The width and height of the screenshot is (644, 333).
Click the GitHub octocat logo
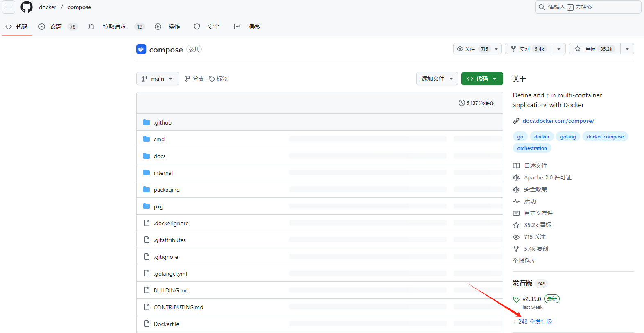[x=27, y=7]
